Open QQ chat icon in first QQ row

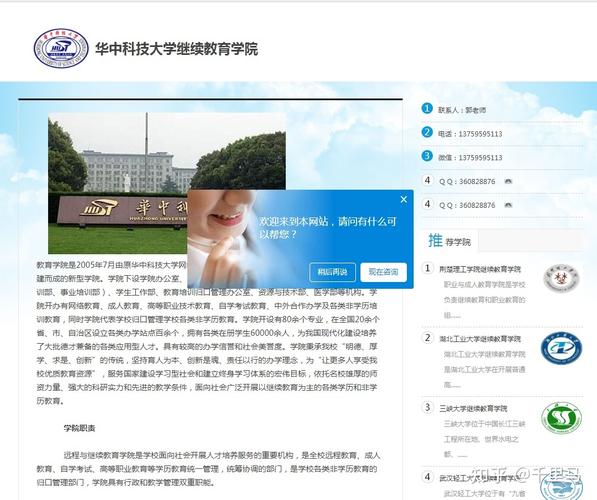[508, 181]
